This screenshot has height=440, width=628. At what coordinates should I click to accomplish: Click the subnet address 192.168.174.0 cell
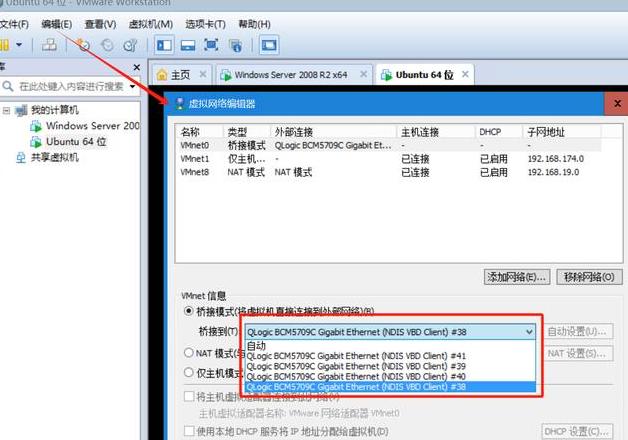click(556, 159)
